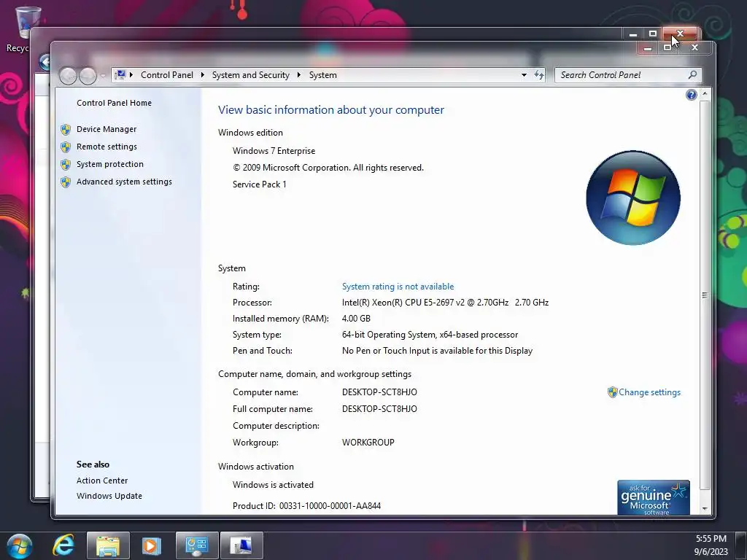Image resolution: width=747 pixels, height=560 pixels.
Task: Open the blue Help question mark icon
Action: tap(692, 95)
